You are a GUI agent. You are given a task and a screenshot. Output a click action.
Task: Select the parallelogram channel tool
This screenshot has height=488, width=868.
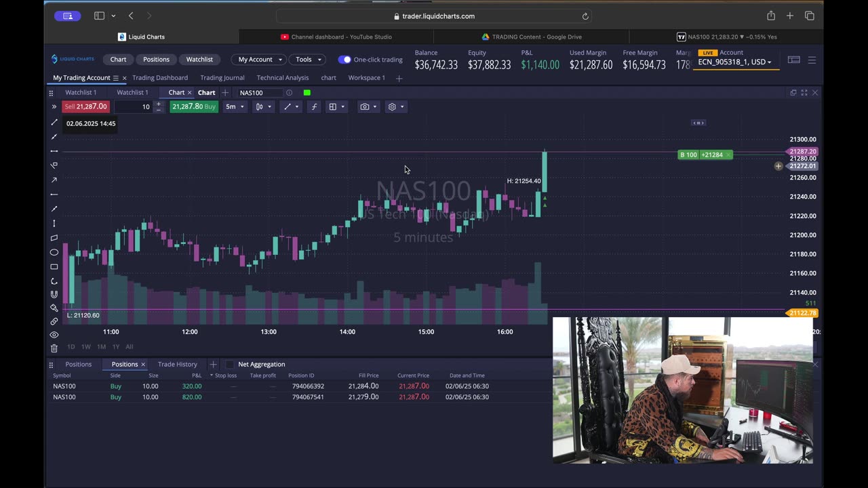(x=54, y=238)
